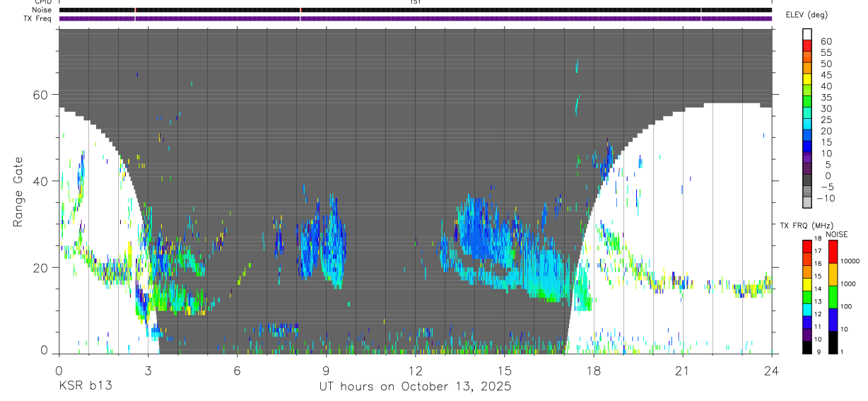Pick the orange segment of the NOISE bar

coord(833,274)
